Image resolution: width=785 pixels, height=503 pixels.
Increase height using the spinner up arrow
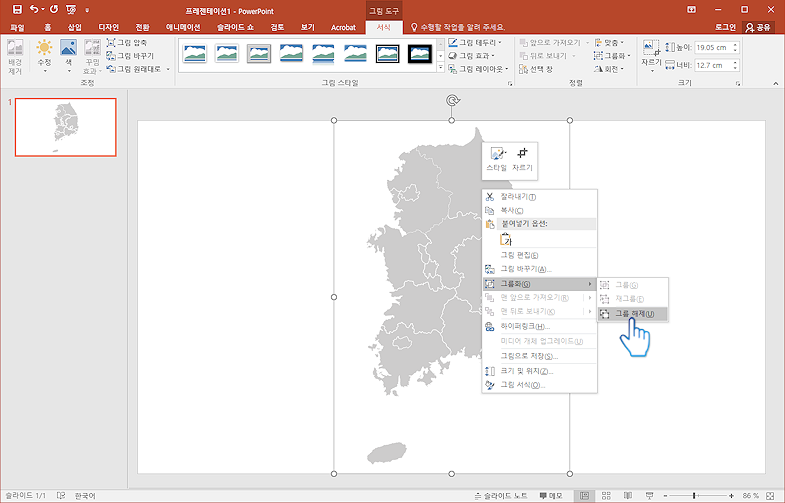pos(735,45)
